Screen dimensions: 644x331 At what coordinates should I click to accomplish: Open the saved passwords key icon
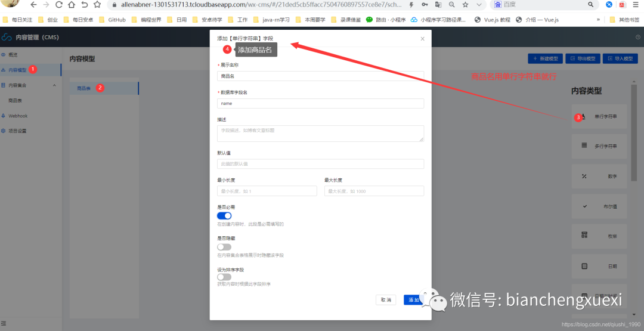click(425, 5)
